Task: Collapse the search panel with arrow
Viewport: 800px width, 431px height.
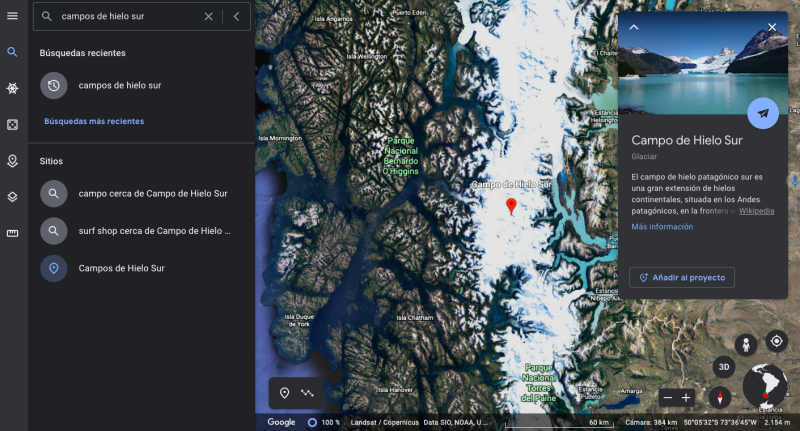Action: tap(236, 16)
